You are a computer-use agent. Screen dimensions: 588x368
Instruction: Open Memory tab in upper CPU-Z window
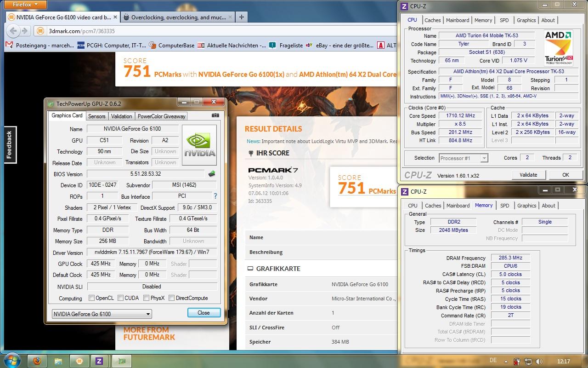483,20
